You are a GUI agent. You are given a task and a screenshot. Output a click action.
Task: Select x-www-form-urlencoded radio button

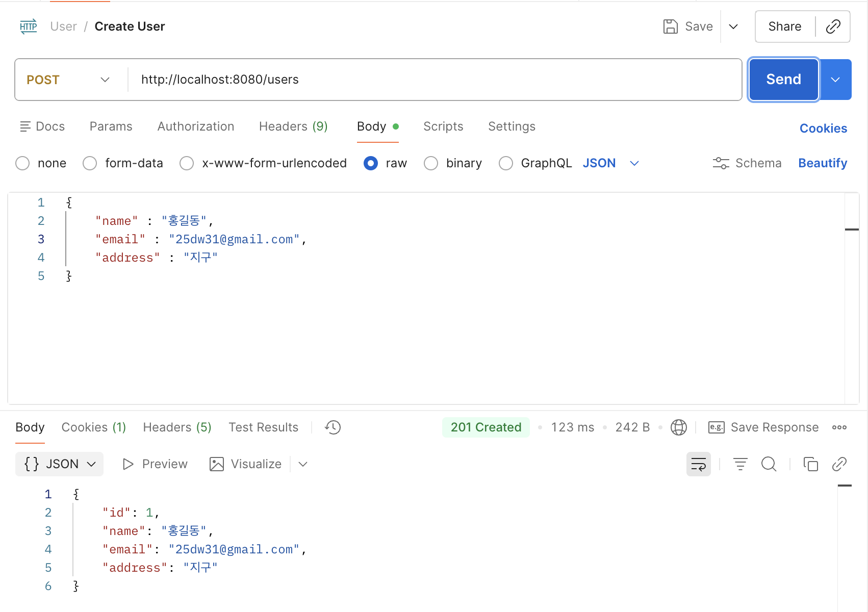[x=187, y=163]
